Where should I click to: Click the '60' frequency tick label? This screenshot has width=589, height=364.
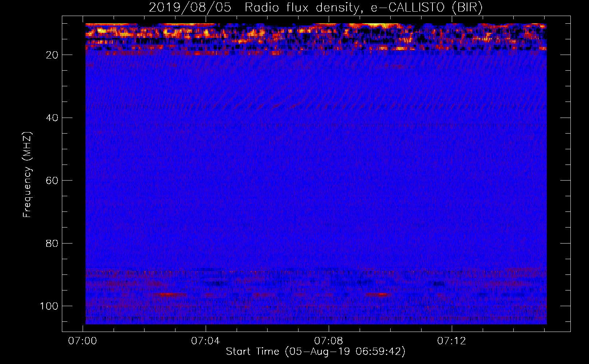coord(52,181)
